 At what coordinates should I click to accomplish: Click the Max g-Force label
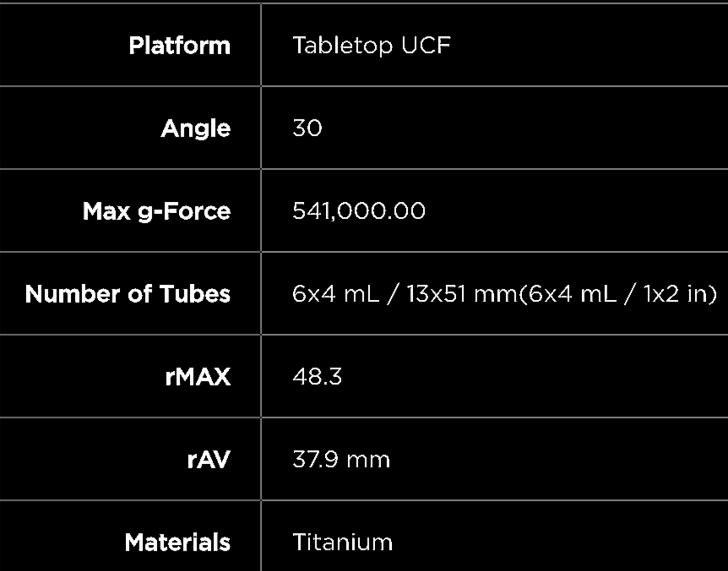point(156,211)
